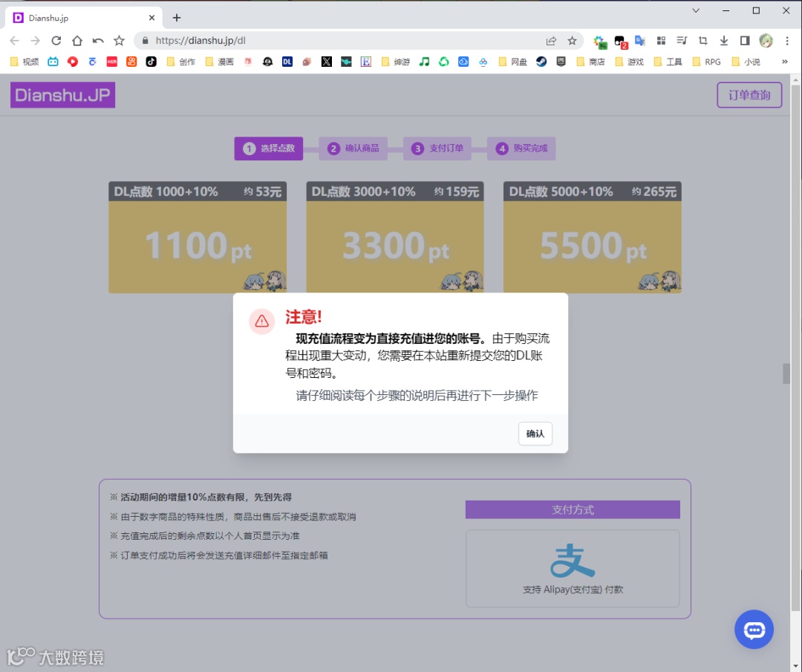802x672 pixels.
Task: Click the 小说 bookmark folder
Action: tap(746, 62)
